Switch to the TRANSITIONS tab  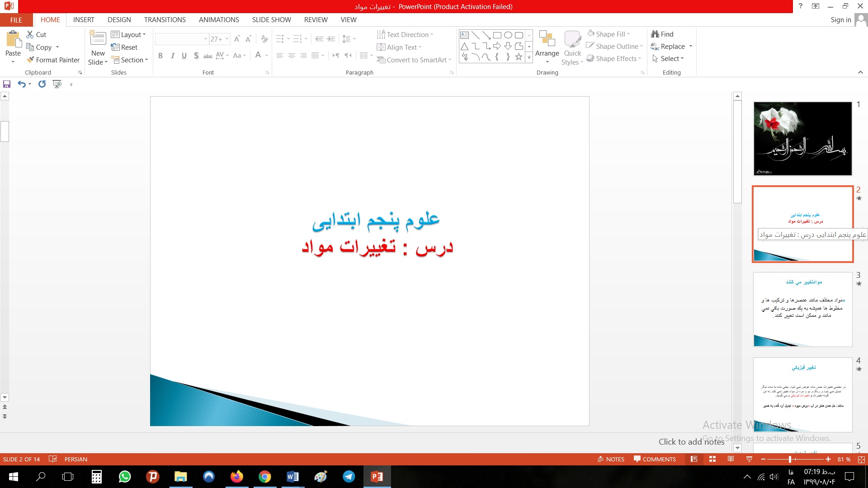[x=165, y=20]
